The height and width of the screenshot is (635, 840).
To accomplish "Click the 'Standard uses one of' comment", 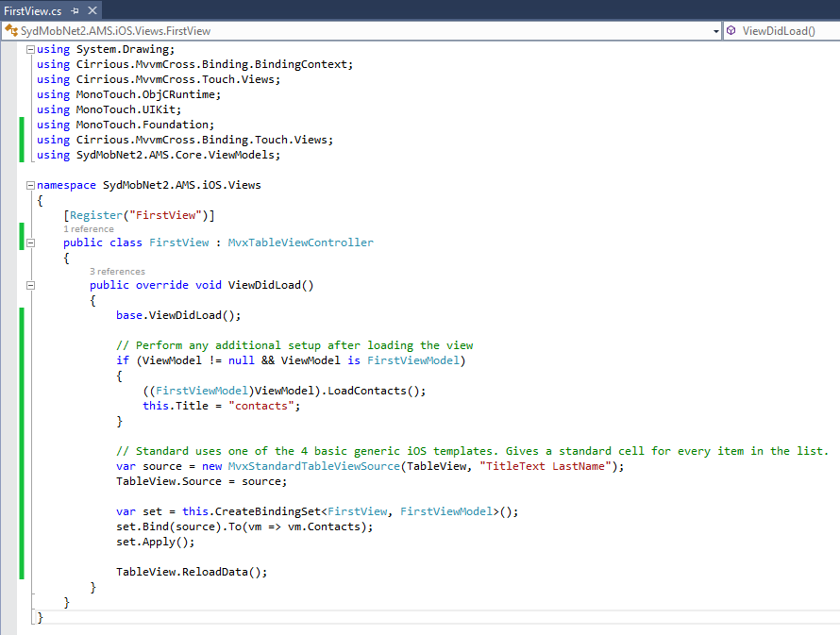I will tap(473, 451).
